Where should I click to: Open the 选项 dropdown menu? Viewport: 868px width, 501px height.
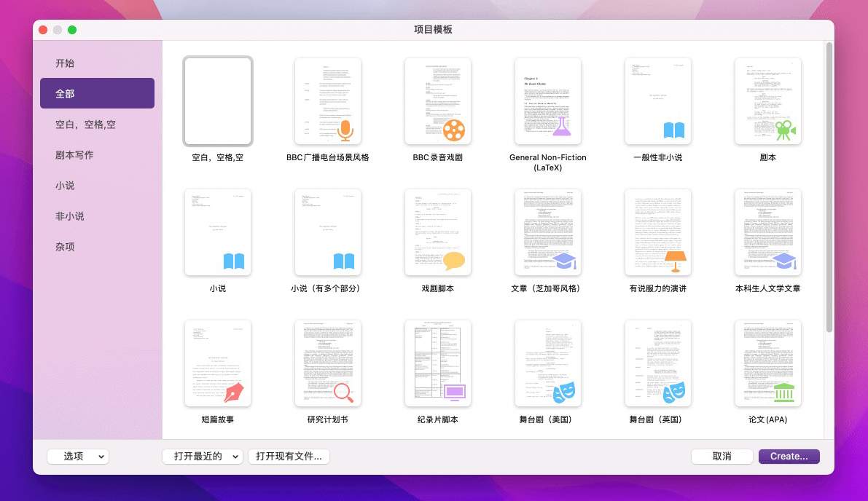pyautogui.click(x=77, y=457)
